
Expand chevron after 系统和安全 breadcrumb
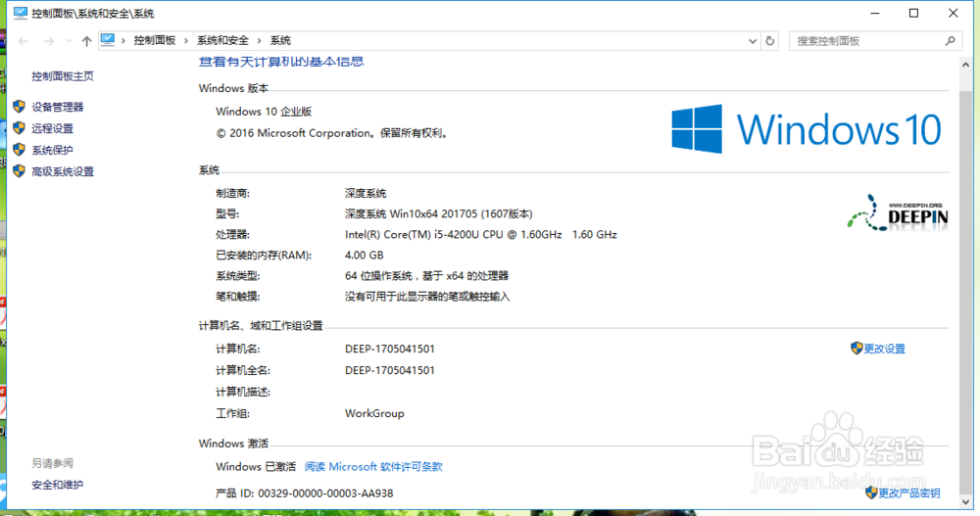[260, 40]
